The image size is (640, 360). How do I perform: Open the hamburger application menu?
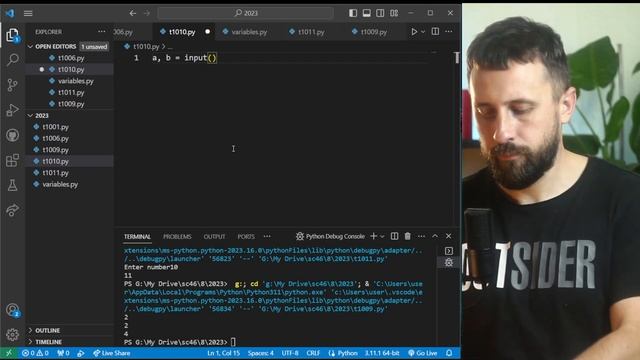28,13
